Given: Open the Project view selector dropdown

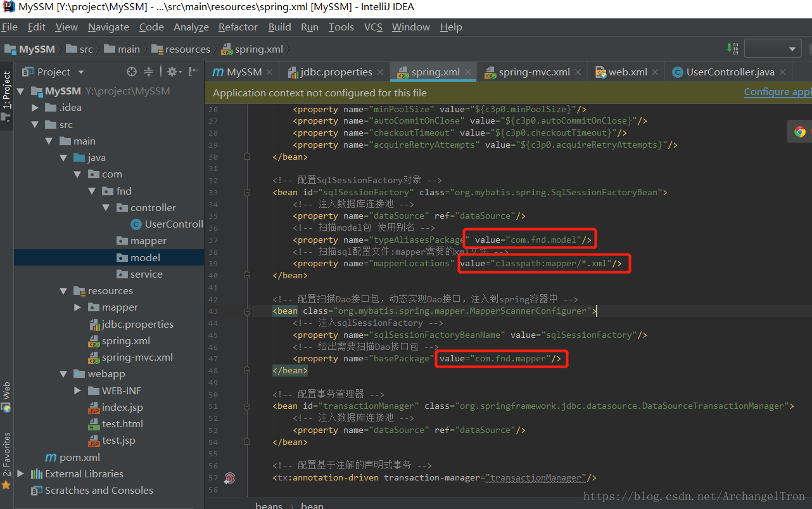Looking at the screenshot, I should [80, 72].
